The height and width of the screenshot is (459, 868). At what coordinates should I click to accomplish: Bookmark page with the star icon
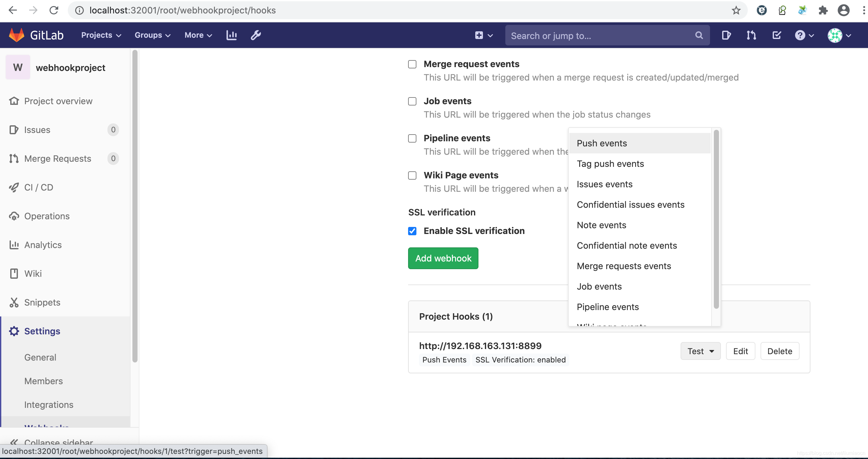tap(736, 11)
